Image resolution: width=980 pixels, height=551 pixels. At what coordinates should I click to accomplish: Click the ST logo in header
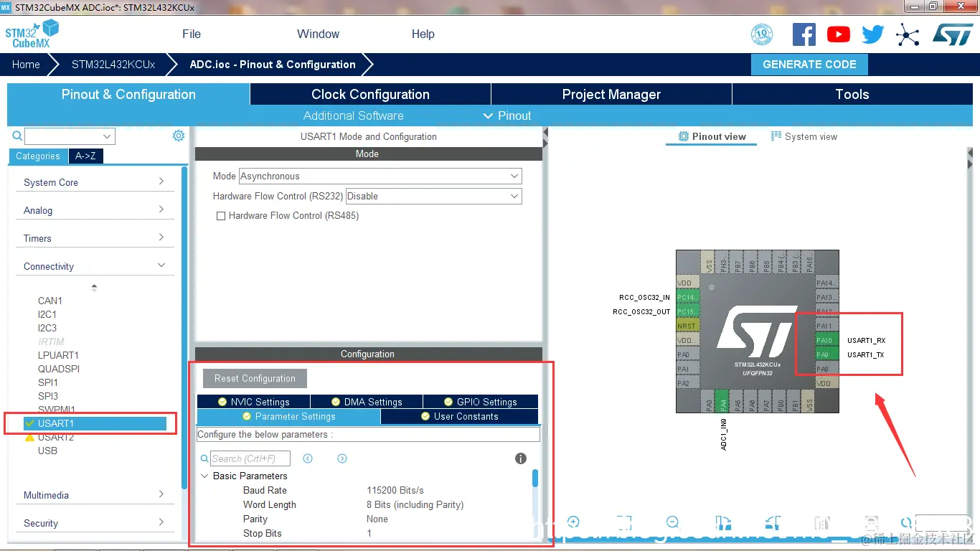[x=953, y=34]
